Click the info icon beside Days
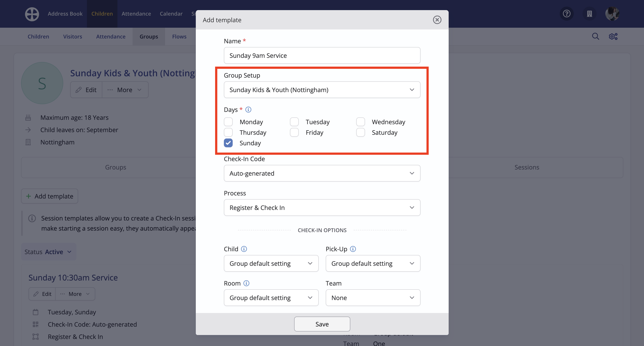This screenshot has height=346, width=644. [248, 109]
